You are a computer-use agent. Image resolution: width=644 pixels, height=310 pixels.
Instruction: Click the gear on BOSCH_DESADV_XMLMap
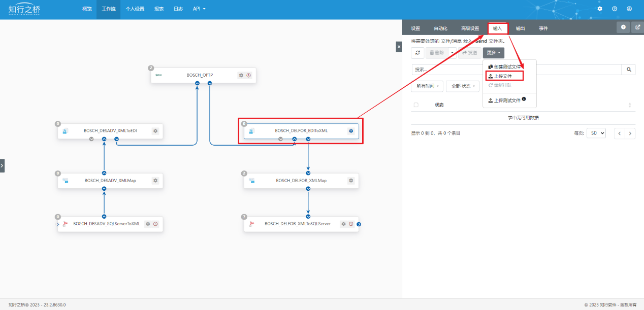[x=155, y=181]
